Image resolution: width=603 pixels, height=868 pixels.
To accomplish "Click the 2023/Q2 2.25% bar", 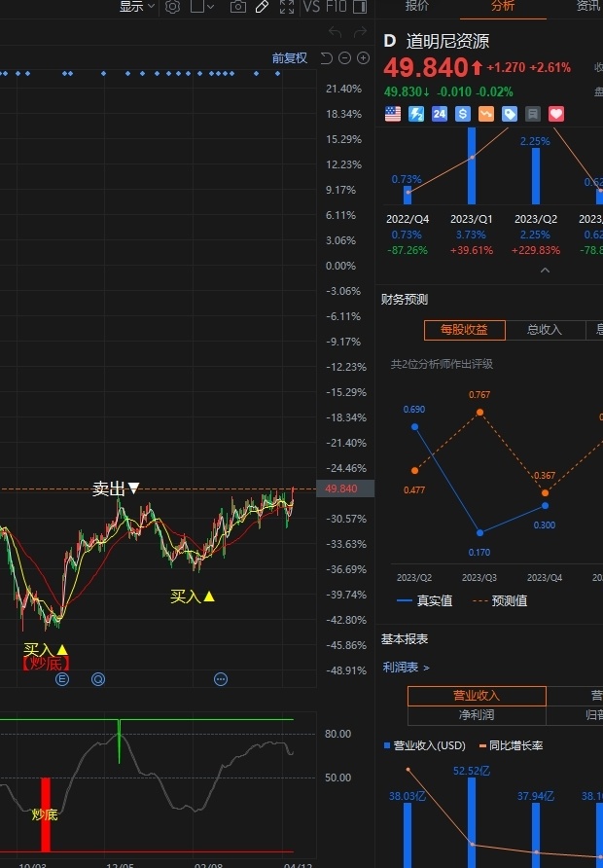I will click(x=536, y=176).
